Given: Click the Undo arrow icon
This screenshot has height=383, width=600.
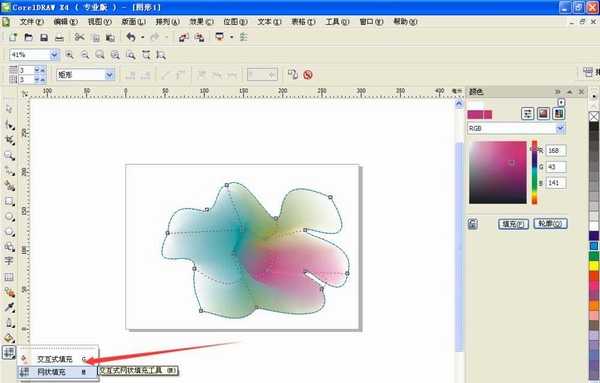Looking at the screenshot, I should [x=131, y=37].
